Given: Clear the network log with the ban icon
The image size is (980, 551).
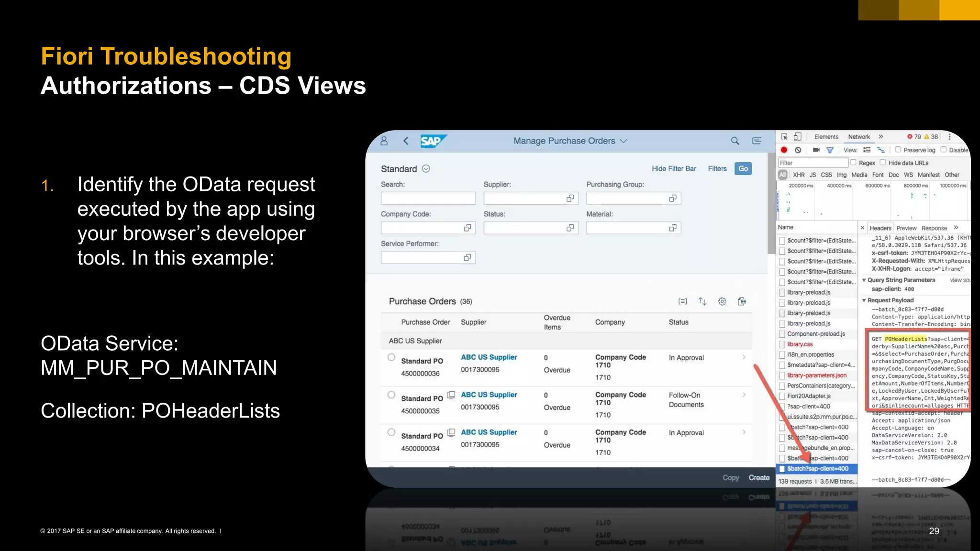Looking at the screenshot, I should tap(798, 150).
